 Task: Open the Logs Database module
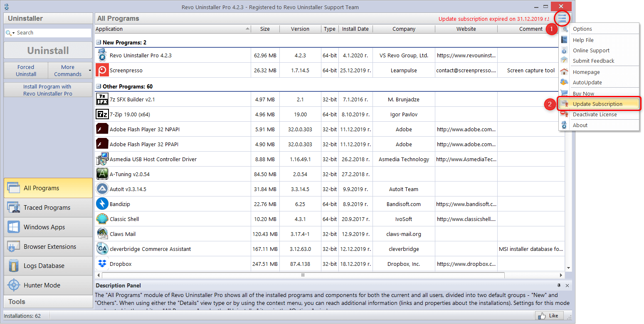click(x=48, y=266)
